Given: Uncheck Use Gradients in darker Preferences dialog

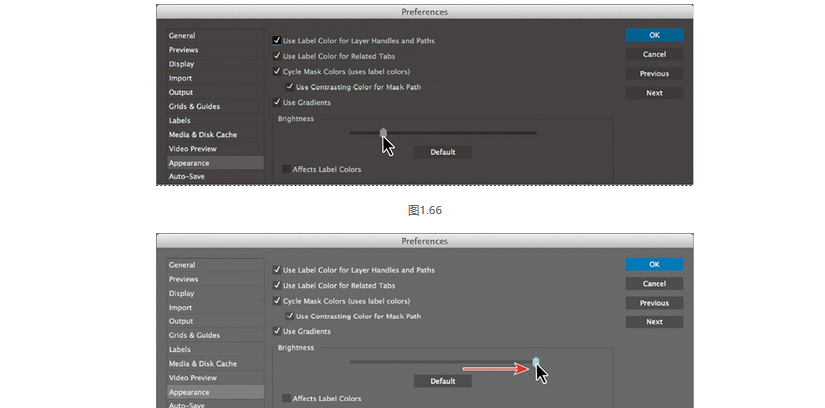Looking at the screenshot, I should pyautogui.click(x=277, y=102).
